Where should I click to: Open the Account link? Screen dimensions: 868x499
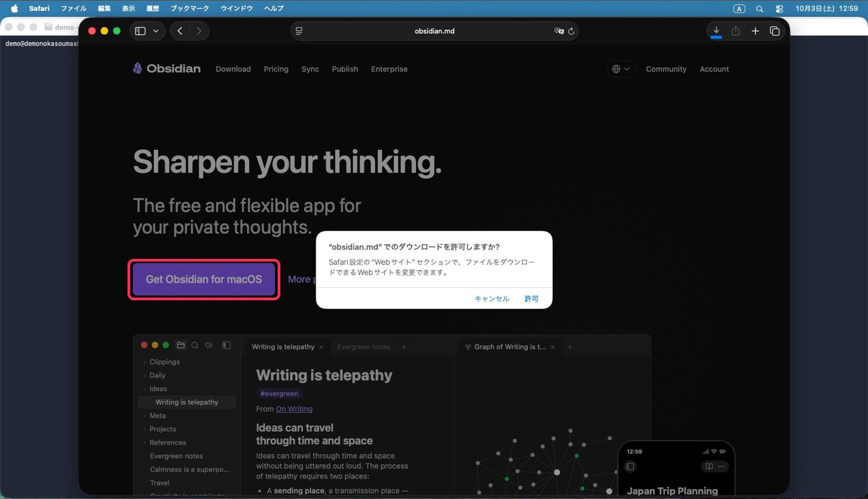point(714,69)
